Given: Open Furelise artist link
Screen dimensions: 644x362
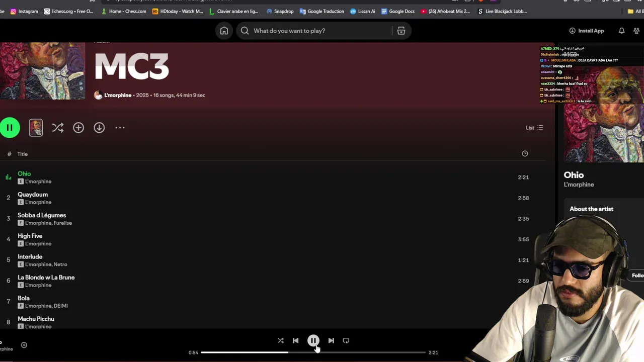Looking at the screenshot, I should click(63, 223).
